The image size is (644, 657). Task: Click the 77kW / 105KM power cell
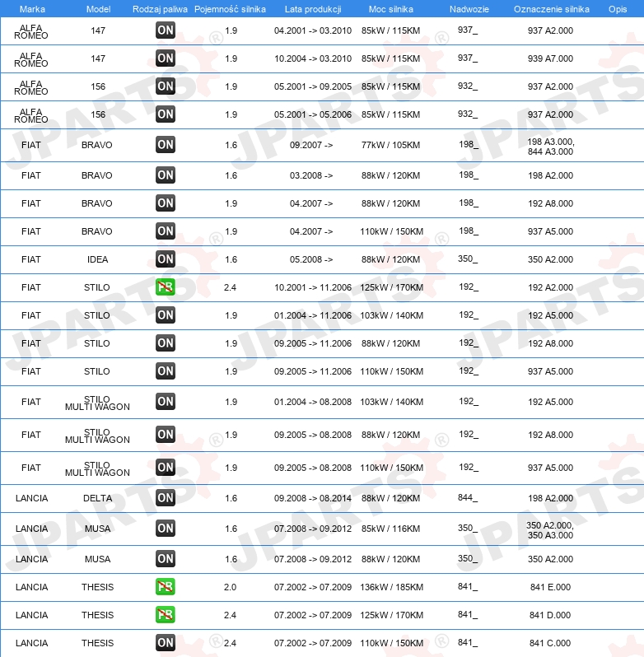pos(391,146)
